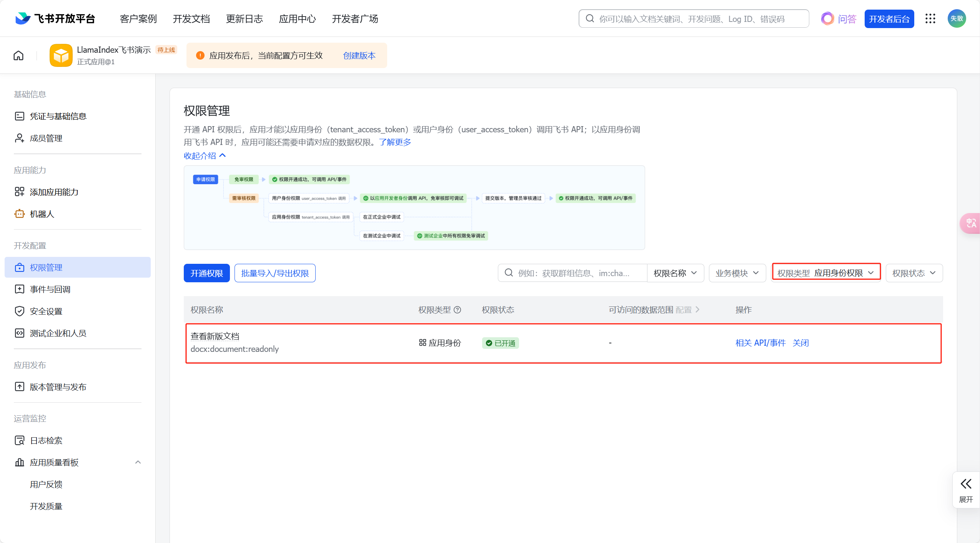Click the help icon next to 权限类型 column
Image resolution: width=980 pixels, height=543 pixels.
pos(458,310)
